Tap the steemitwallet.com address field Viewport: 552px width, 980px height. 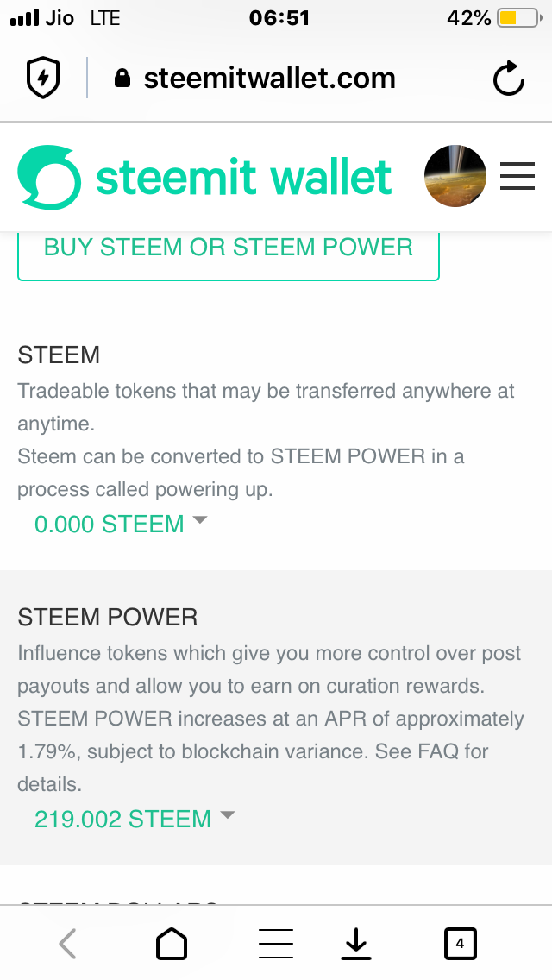(x=269, y=79)
